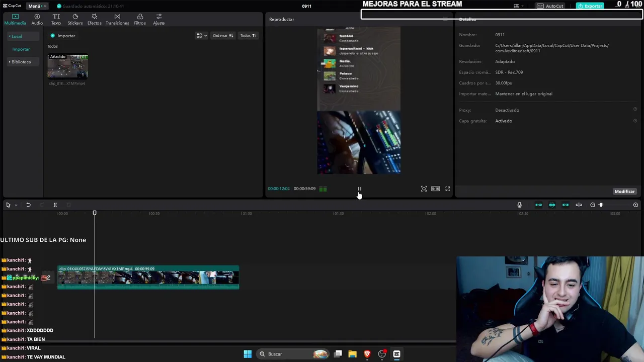The width and height of the screenshot is (644, 362).
Task: Open the 9:16 aspect ratio selector
Action: [x=435, y=189]
